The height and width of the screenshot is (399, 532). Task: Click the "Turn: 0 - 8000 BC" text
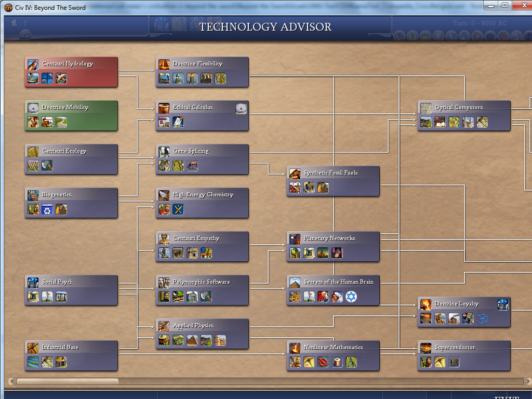pos(480,23)
